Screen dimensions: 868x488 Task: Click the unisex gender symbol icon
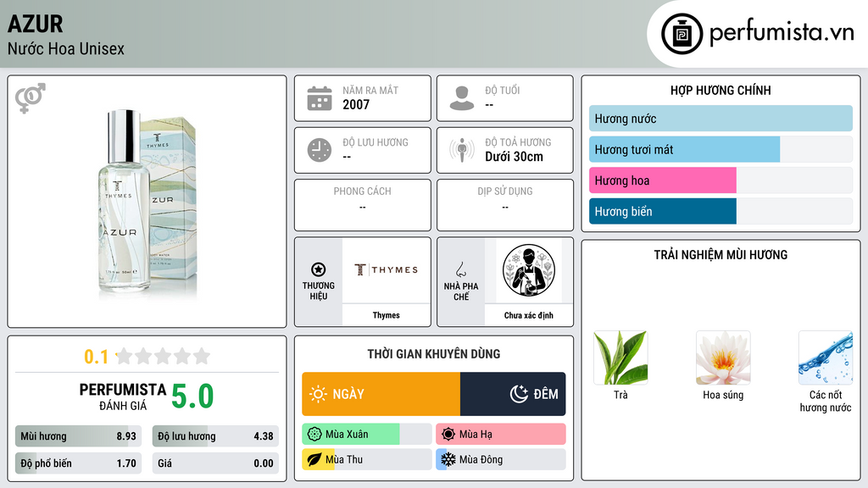coord(31,98)
